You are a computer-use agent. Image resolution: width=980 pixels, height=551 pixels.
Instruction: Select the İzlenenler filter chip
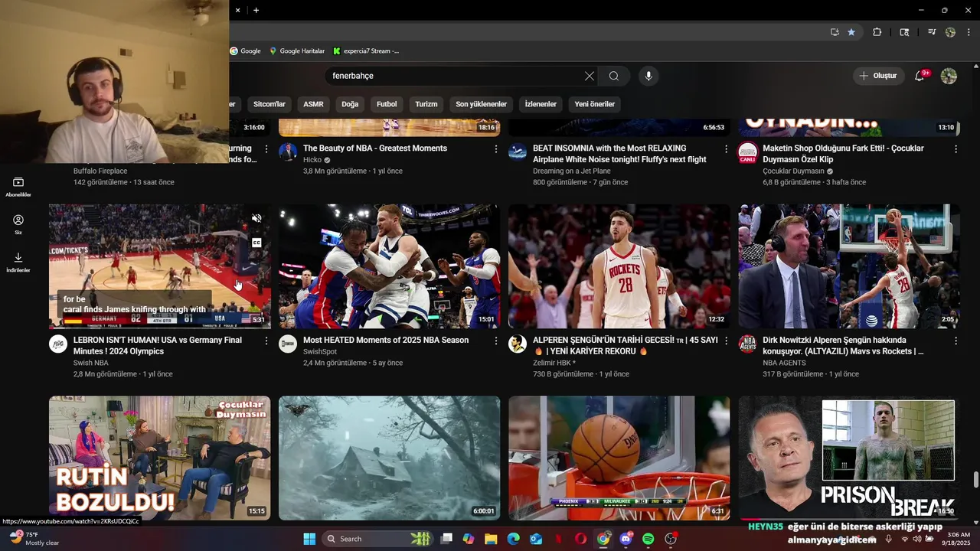(541, 104)
